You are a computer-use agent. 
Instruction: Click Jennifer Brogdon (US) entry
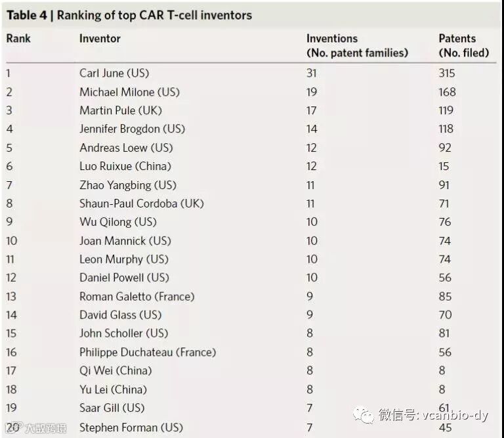pyautogui.click(x=132, y=129)
